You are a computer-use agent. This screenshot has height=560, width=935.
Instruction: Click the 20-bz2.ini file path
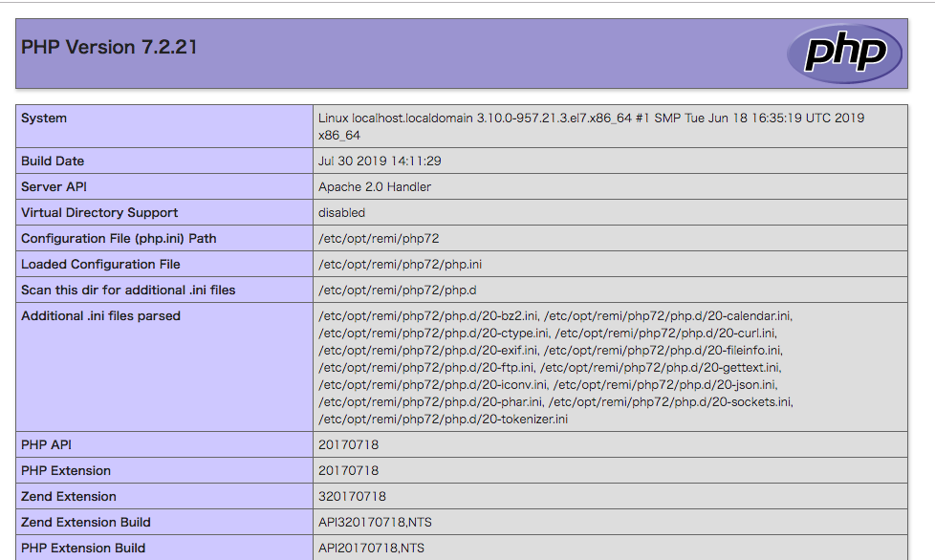click(428, 315)
